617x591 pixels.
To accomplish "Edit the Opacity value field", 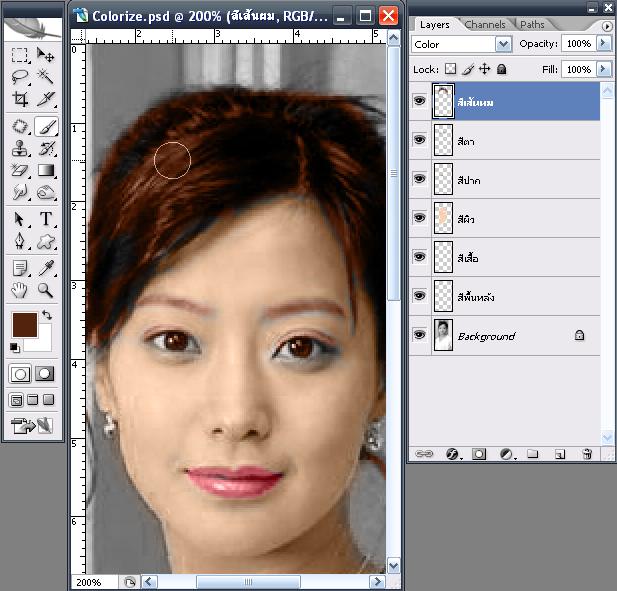I will coord(579,43).
